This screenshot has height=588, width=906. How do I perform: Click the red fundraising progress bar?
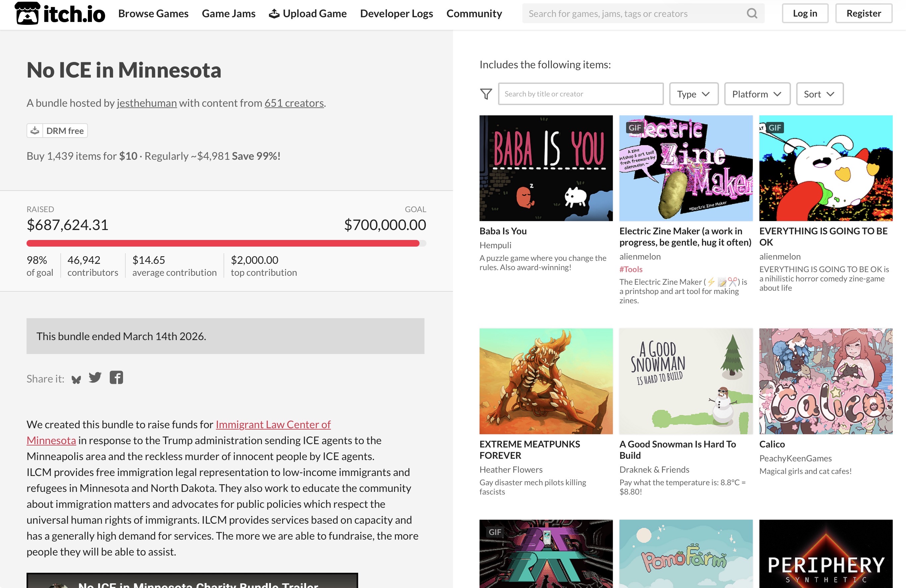[223, 244]
